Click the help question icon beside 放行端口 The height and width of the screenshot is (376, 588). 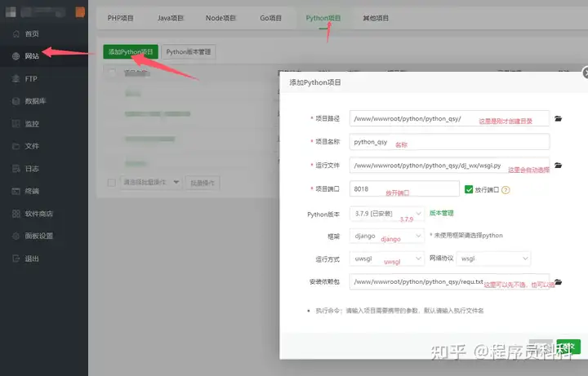506,190
